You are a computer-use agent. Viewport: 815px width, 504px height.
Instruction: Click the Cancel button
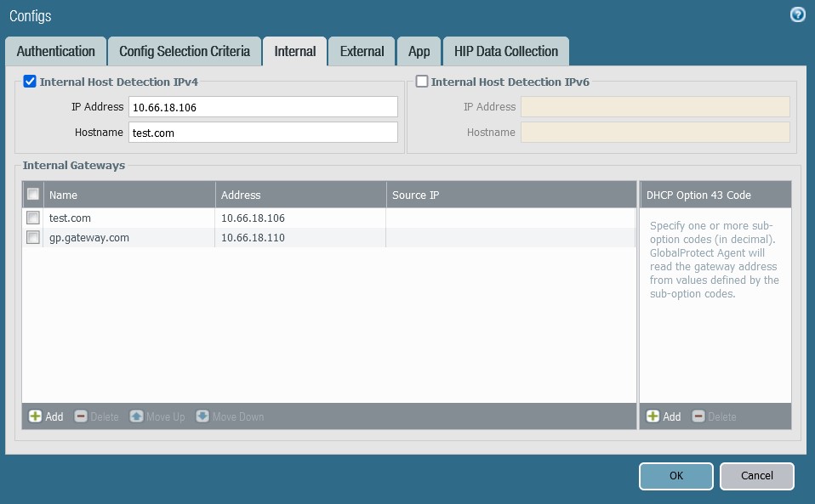(x=756, y=476)
